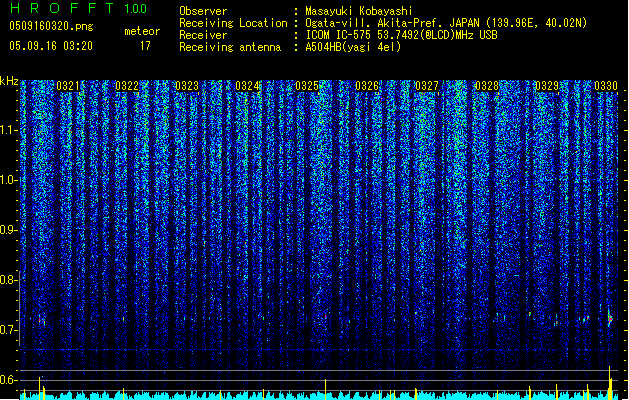Click the 1.1 kHz axis label
Screen dimensions: 629x400
[8, 130]
